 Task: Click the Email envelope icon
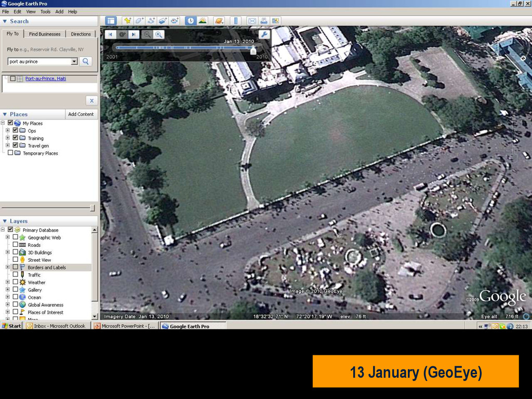[252, 21]
